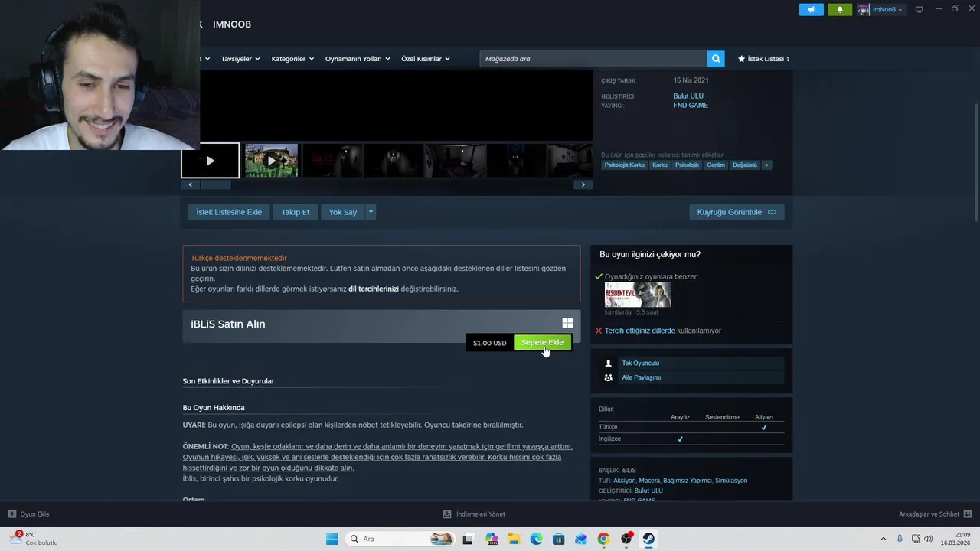Open the Macera genre link
This screenshot has height=551, width=980.
(x=649, y=481)
